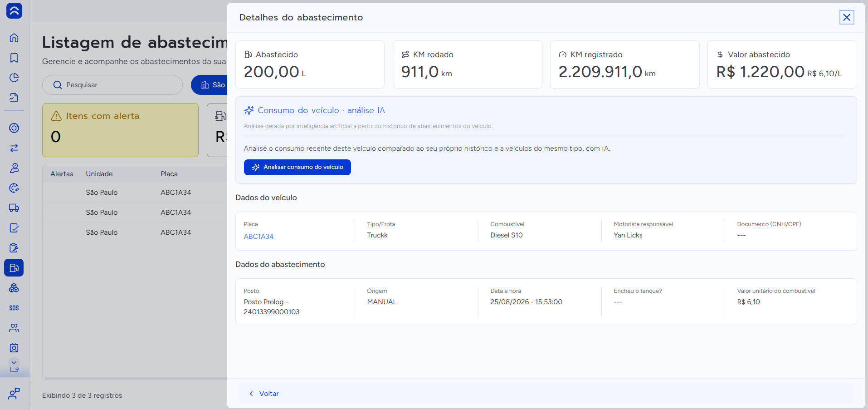Click the 25/08/2026 - 15:53:00 timestamp
Image resolution: width=868 pixels, height=410 pixels.
click(527, 302)
